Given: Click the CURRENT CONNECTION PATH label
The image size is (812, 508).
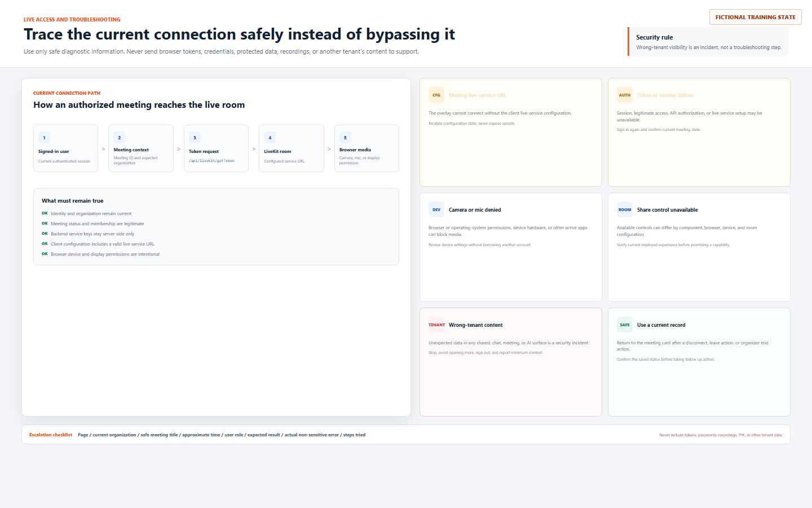Looking at the screenshot, I should (67, 93).
